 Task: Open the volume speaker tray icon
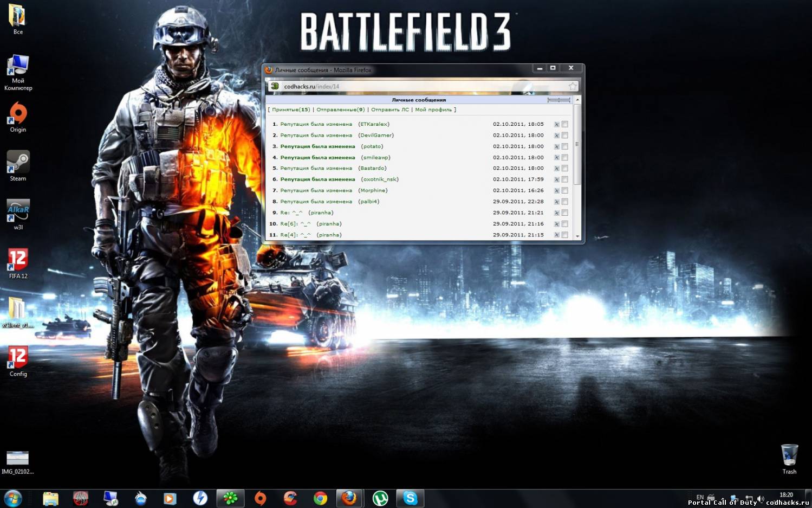point(761,498)
